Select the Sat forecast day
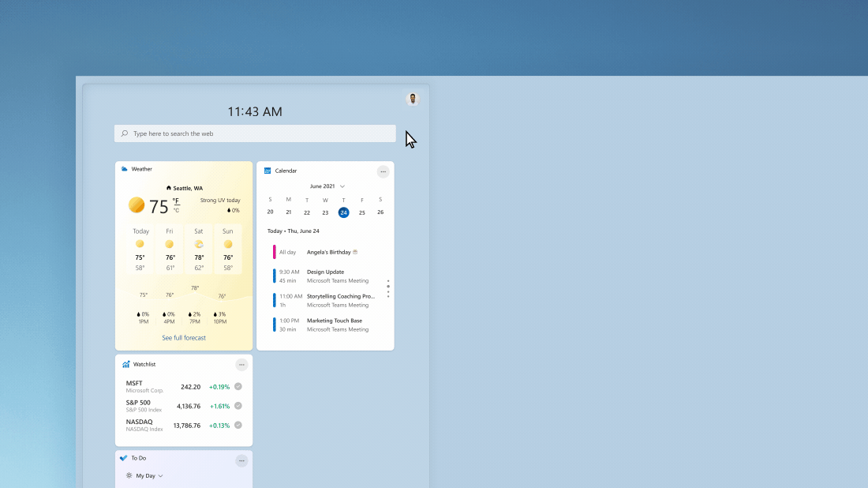This screenshot has width=868, height=488. [199, 250]
